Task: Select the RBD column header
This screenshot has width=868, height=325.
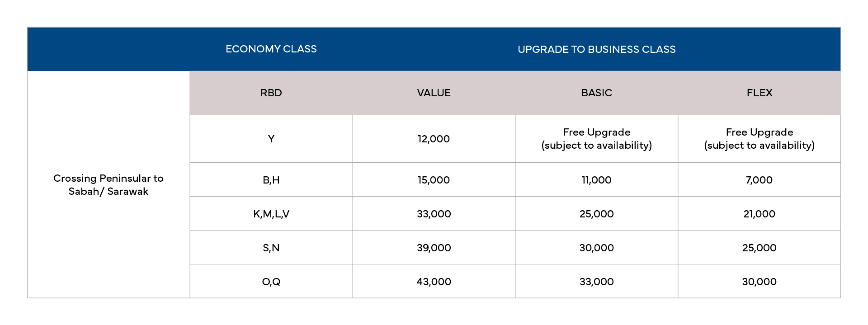Action: (271, 93)
